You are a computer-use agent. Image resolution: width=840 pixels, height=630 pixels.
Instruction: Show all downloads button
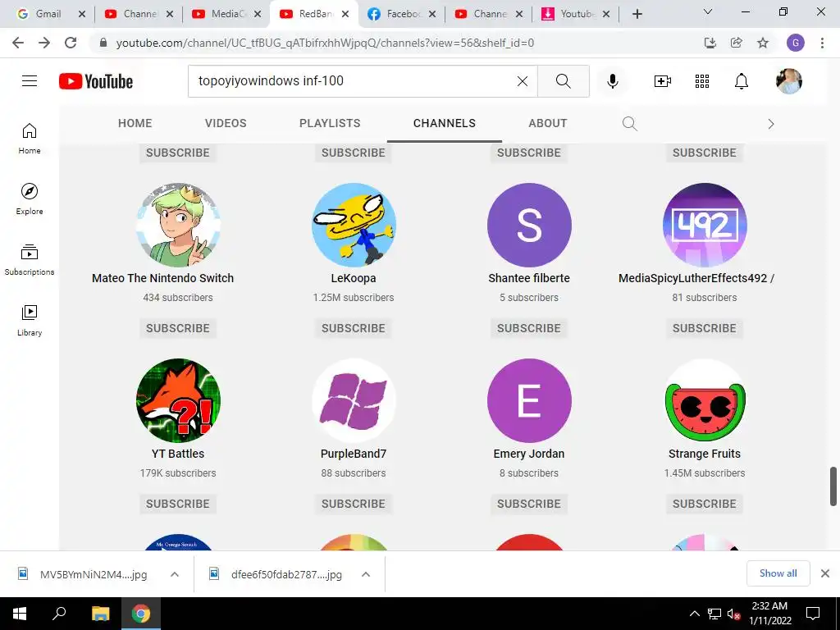point(778,573)
